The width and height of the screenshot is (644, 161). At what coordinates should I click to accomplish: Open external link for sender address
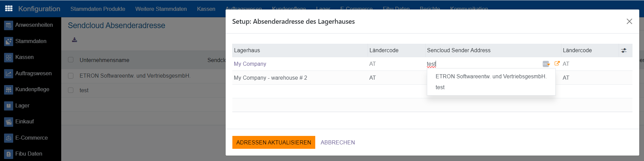click(x=557, y=63)
